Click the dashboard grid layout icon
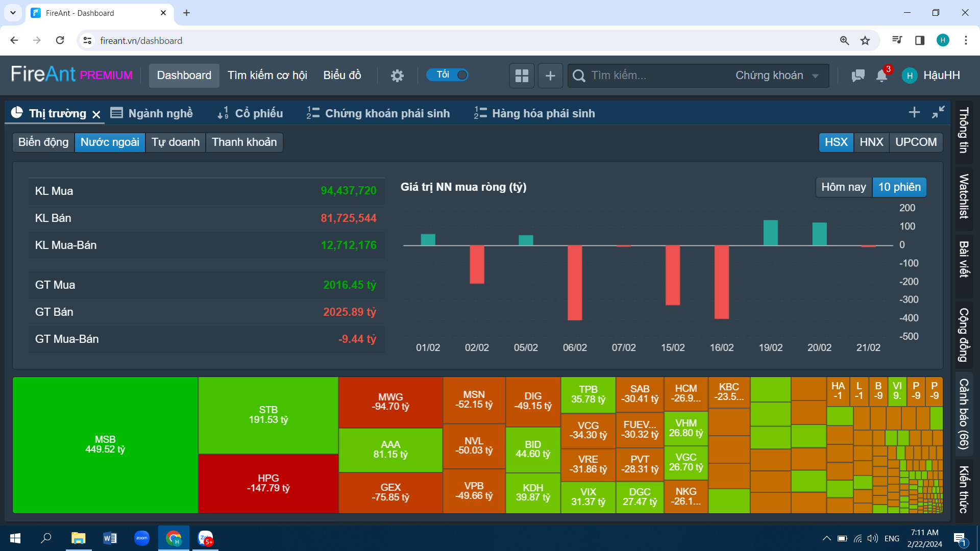Image resolution: width=980 pixels, height=551 pixels. [x=522, y=76]
